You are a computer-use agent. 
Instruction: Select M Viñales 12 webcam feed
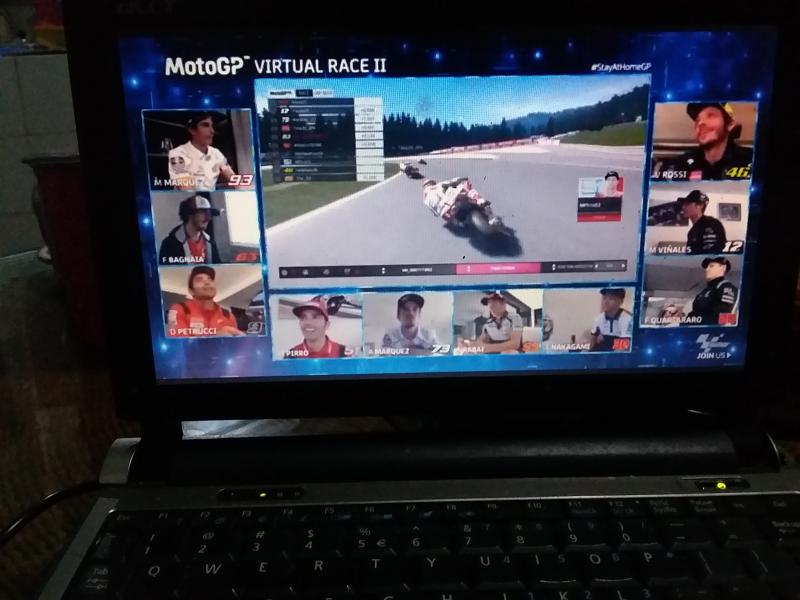coord(696,218)
